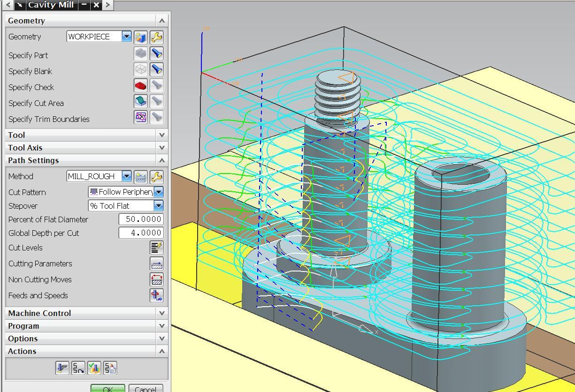575x392 pixels.
Task: Click Specify Trim Boundaries display flashlight icon
Action: [x=157, y=117]
